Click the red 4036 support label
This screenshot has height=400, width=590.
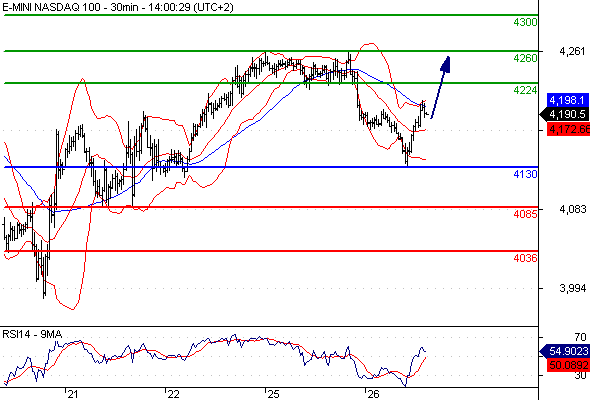pos(525,258)
